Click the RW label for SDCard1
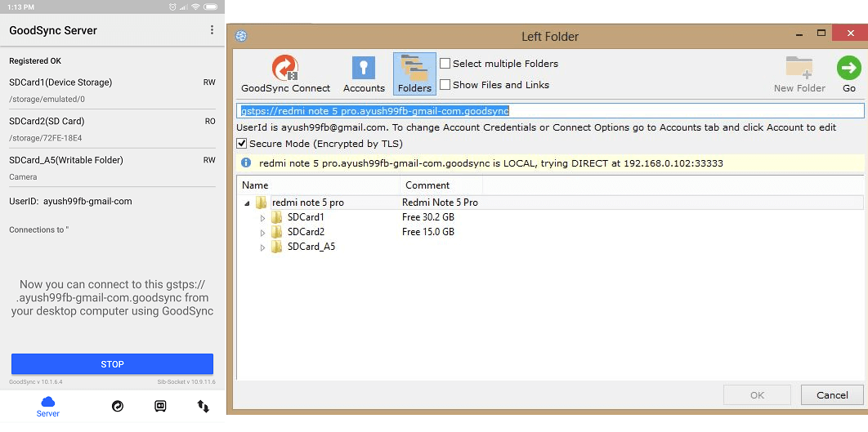 [209, 82]
